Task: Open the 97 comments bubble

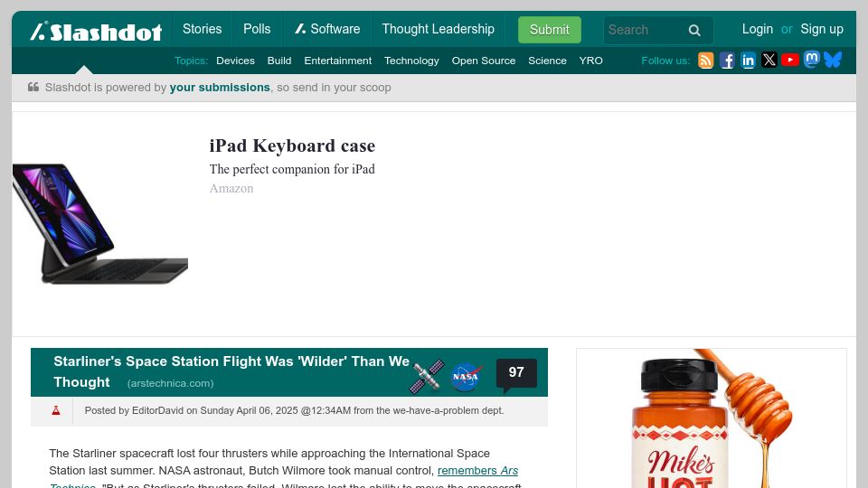Action: point(516,373)
